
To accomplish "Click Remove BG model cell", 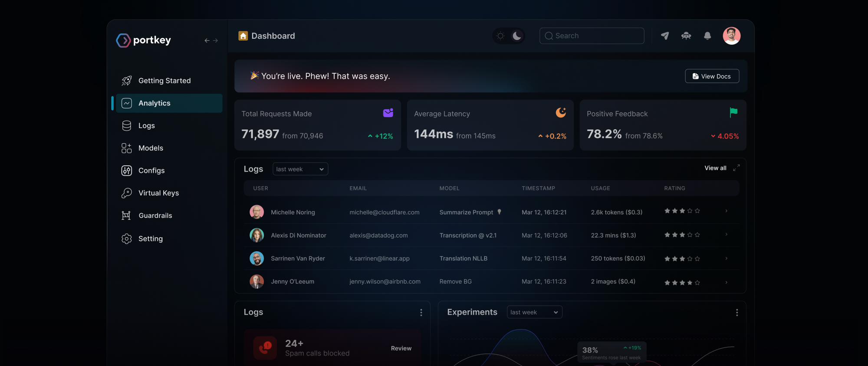I will pyautogui.click(x=455, y=281).
